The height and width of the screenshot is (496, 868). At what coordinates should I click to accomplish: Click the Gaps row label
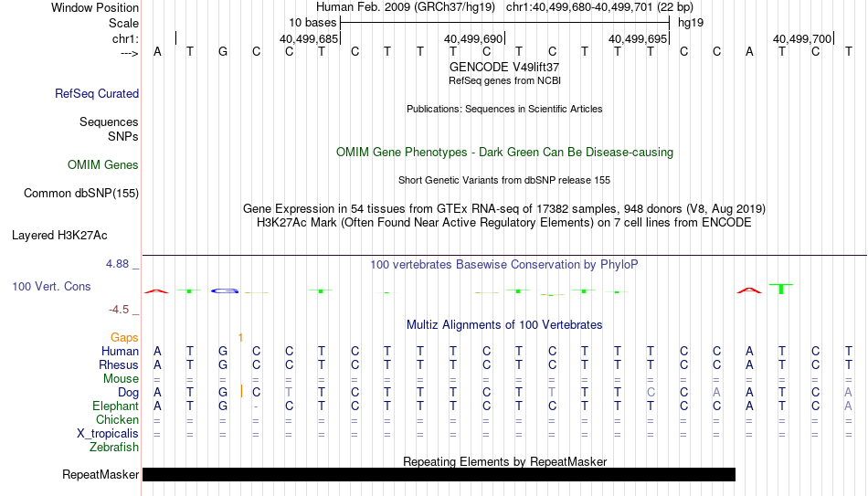pyautogui.click(x=124, y=338)
